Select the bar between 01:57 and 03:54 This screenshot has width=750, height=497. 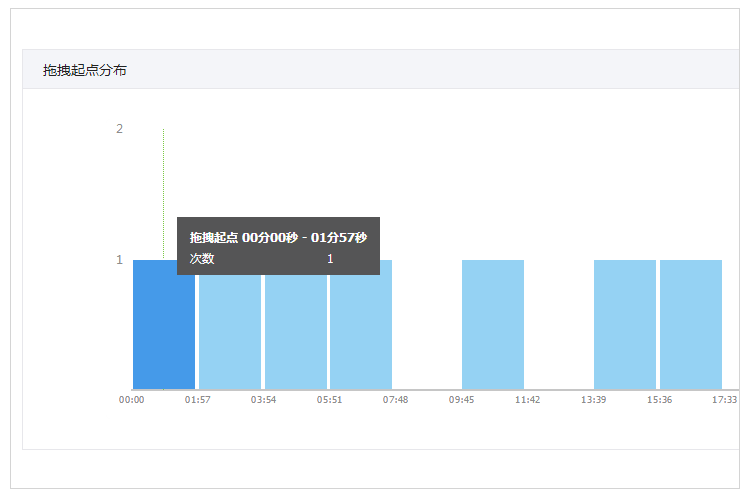pos(229,332)
